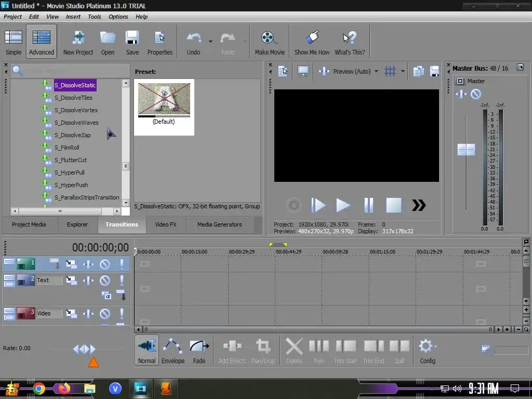
Task: Show more preview transport buttons
Action: coord(419,205)
